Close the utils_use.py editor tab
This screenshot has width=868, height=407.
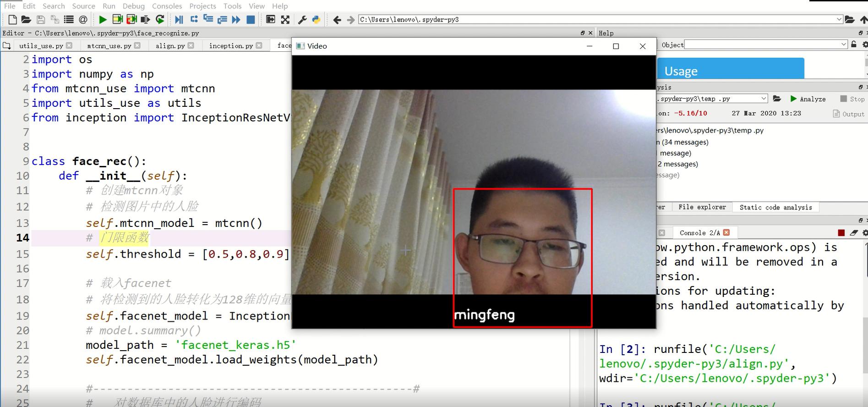pyautogui.click(x=69, y=45)
